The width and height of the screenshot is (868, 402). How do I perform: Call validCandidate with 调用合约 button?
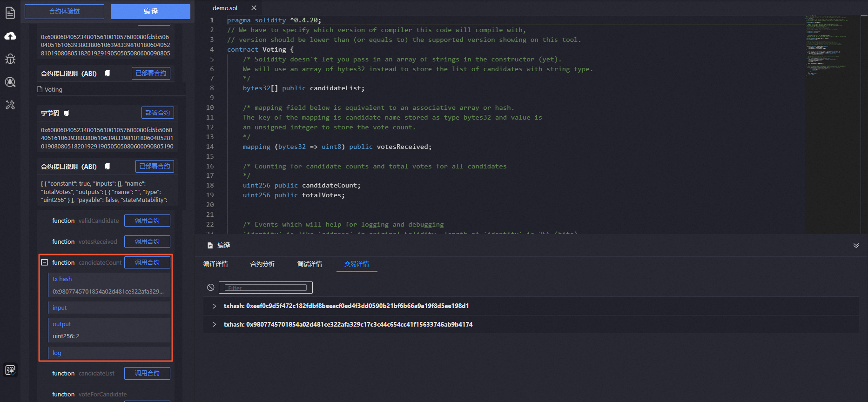pyautogui.click(x=147, y=221)
